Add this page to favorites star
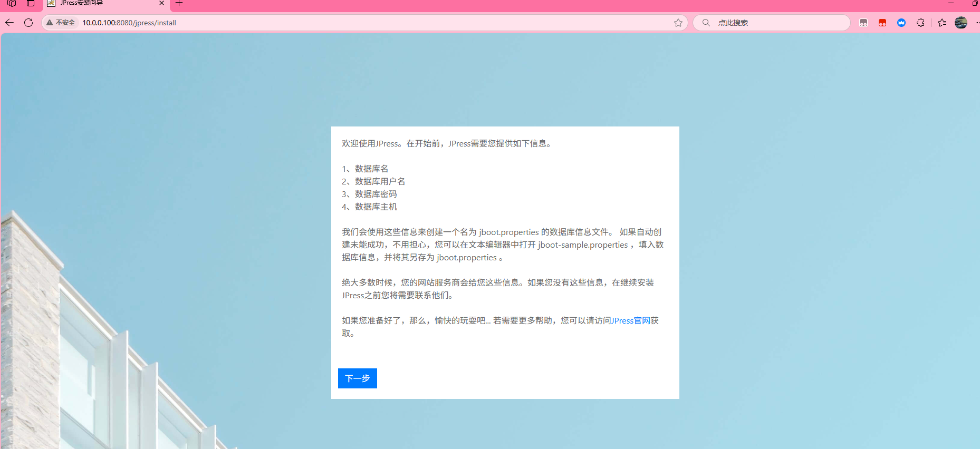980x449 pixels. click(678, 23)
